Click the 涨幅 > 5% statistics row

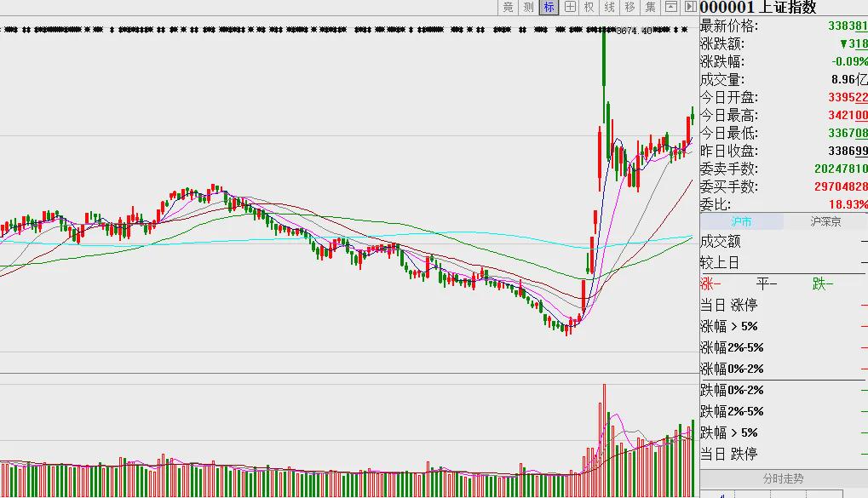point(784,326)
